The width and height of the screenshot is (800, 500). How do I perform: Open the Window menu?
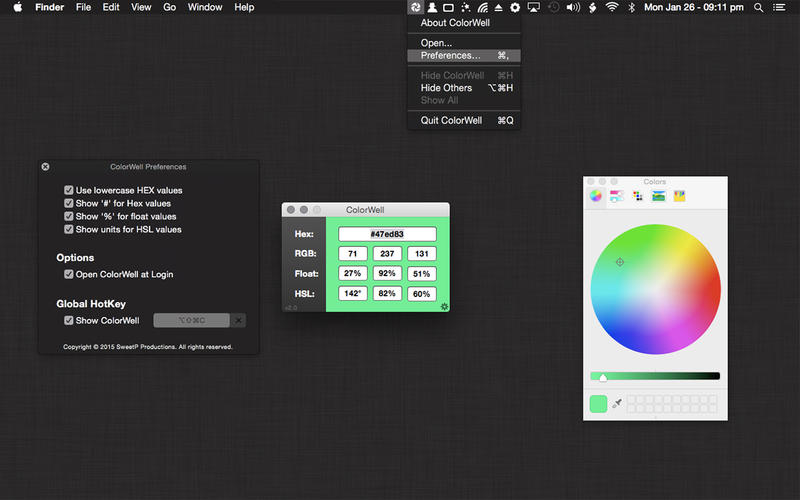pos(205,7)
